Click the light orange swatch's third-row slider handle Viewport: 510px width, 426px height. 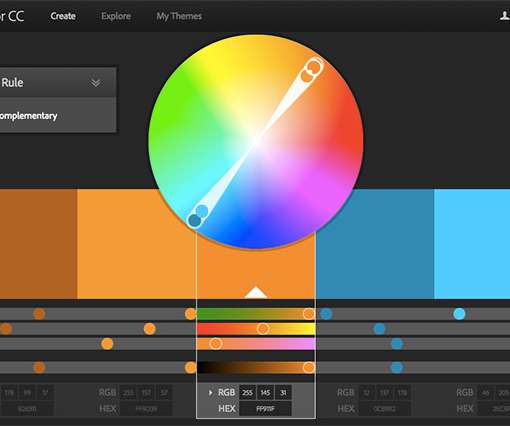107,344
